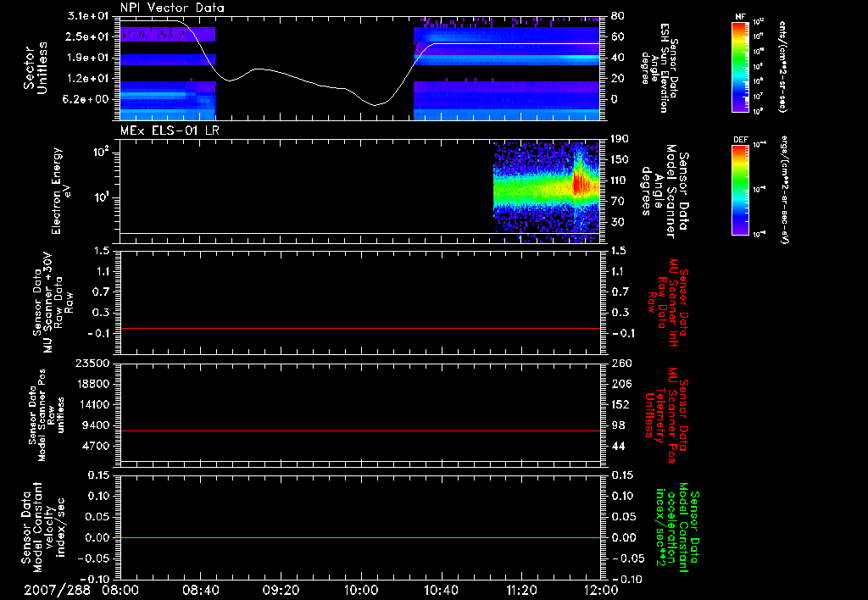Click the 110 scanner angle tick label
The image size is (868, 600).
click(x=620, y=181)
